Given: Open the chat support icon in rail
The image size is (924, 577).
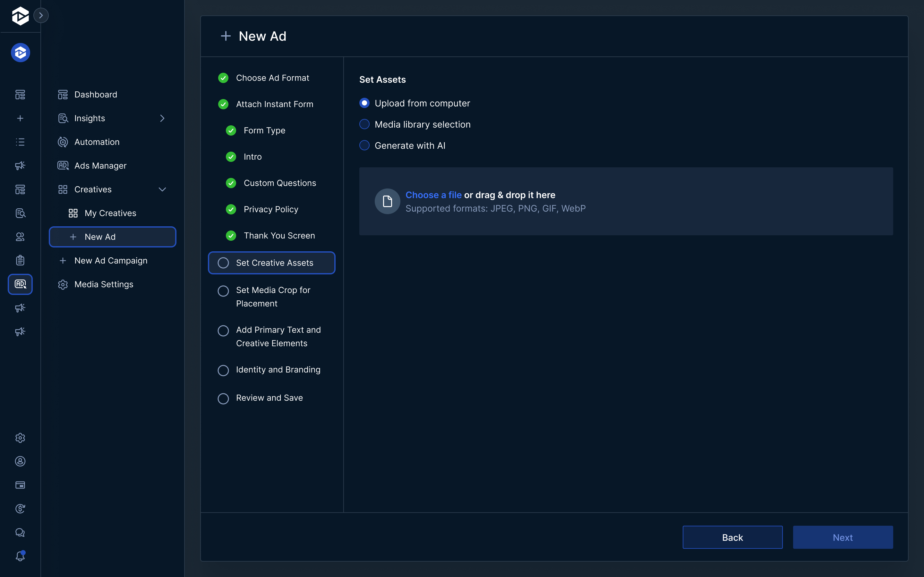Looking at the screenshot, I should (20, 532).
